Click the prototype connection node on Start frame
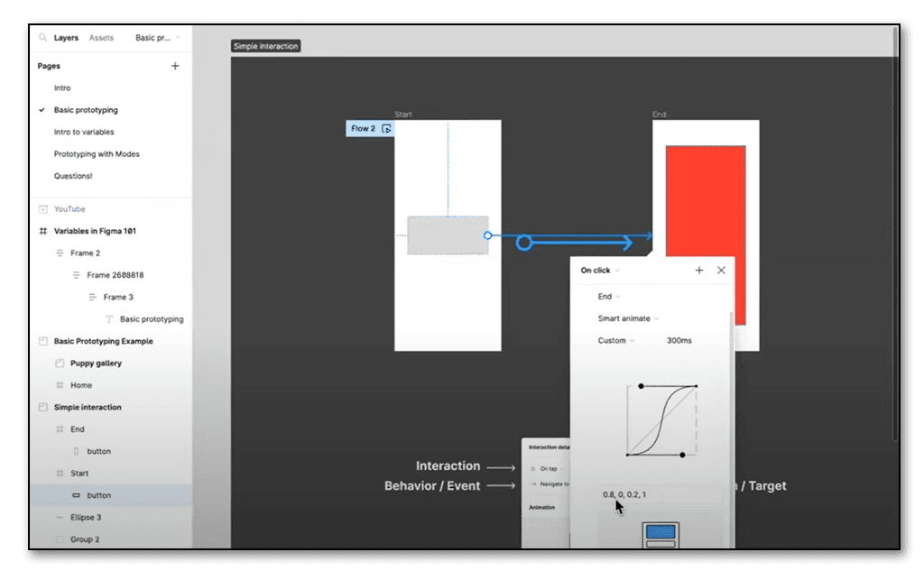Image resolution: width=924 pixels, height=580 pixels. tap(487, 235)
